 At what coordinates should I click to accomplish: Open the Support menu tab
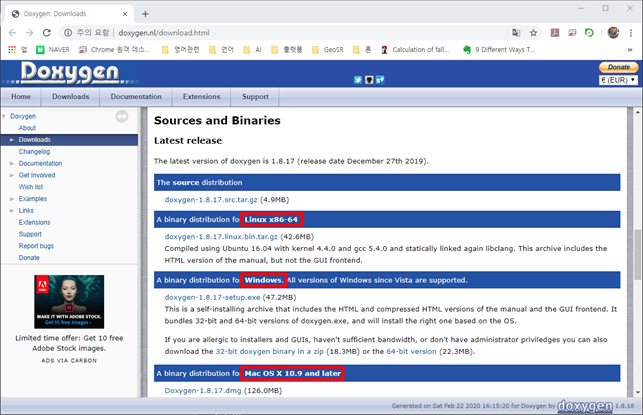click(x=255, y=97)
